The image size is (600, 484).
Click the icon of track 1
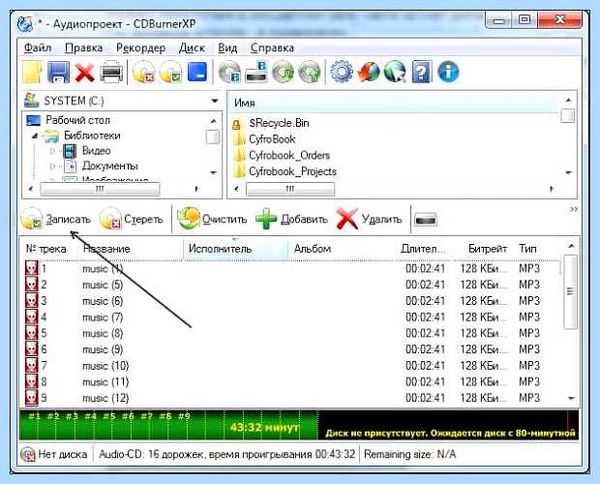(31, 269)
